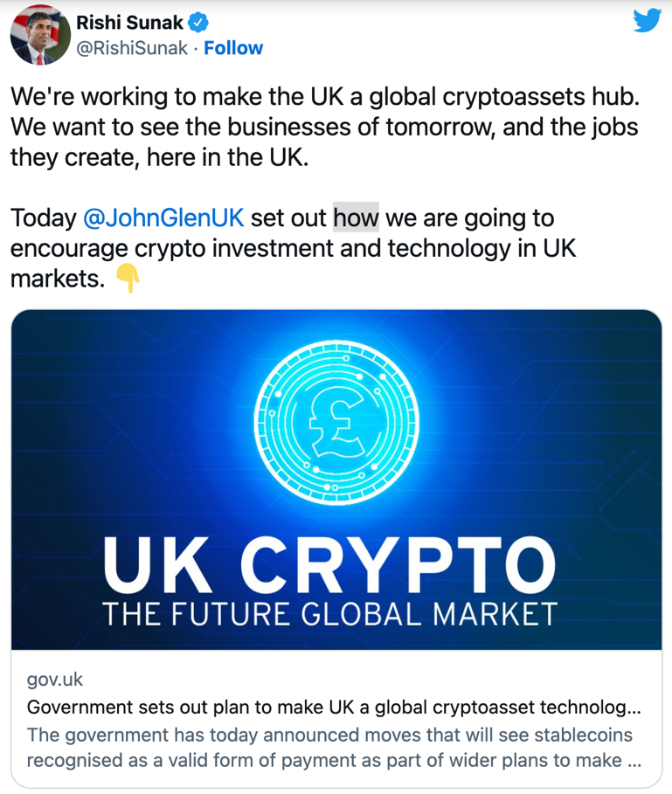Viewport: 672px width, 794px height.
Task: Click 'THE FUTURE GLOBAL MARKET' subtitle
Action: pos(329,614)
